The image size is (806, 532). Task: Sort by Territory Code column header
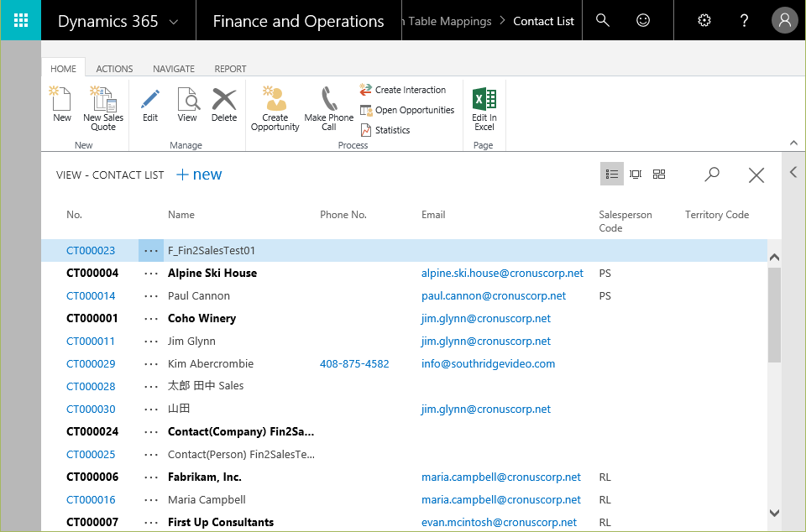tap(716, 215)
